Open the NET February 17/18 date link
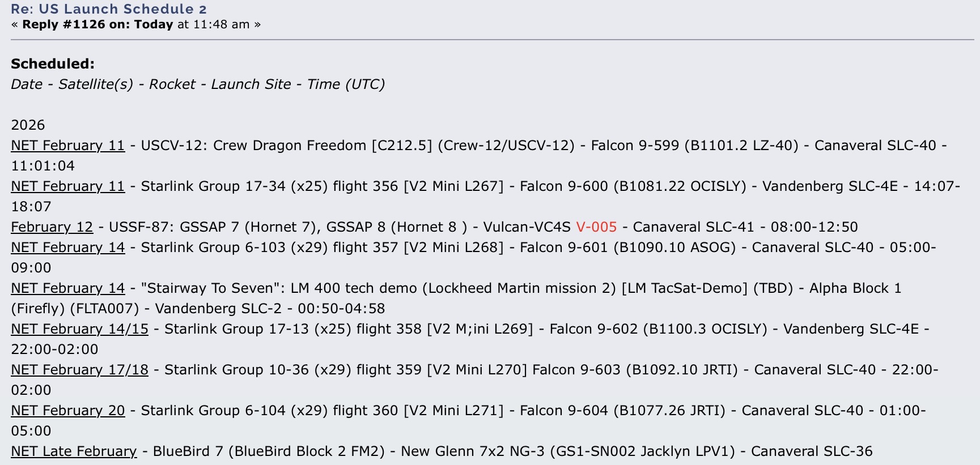980x465 pixels. [79, 370]
